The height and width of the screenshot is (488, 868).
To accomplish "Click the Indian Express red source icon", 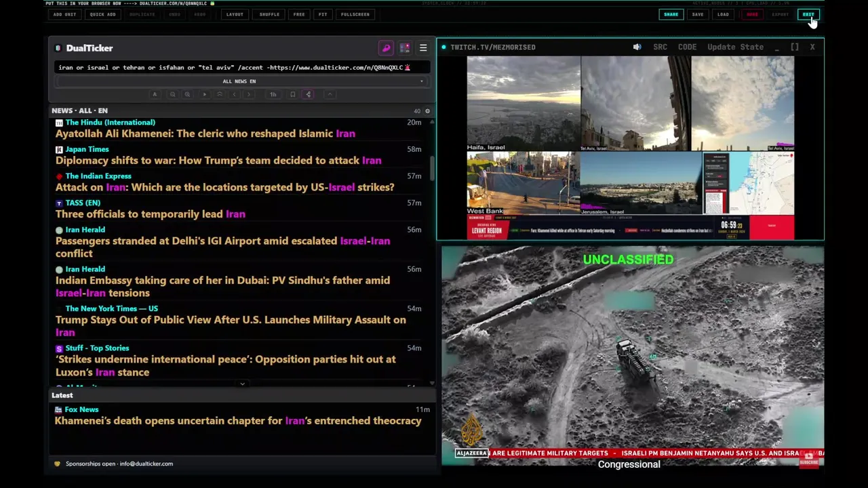I will (x=59, y=176).
